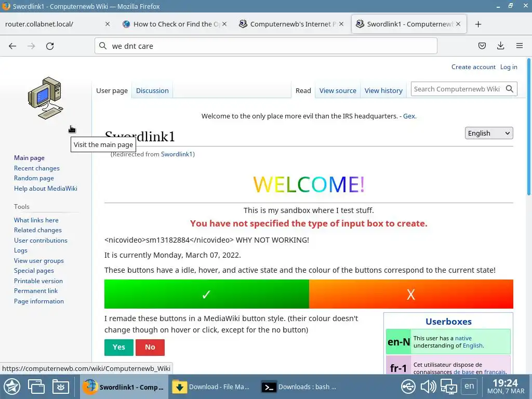Open Random page link
This screenshot has height=399, width=532.
tap(34, 178)
